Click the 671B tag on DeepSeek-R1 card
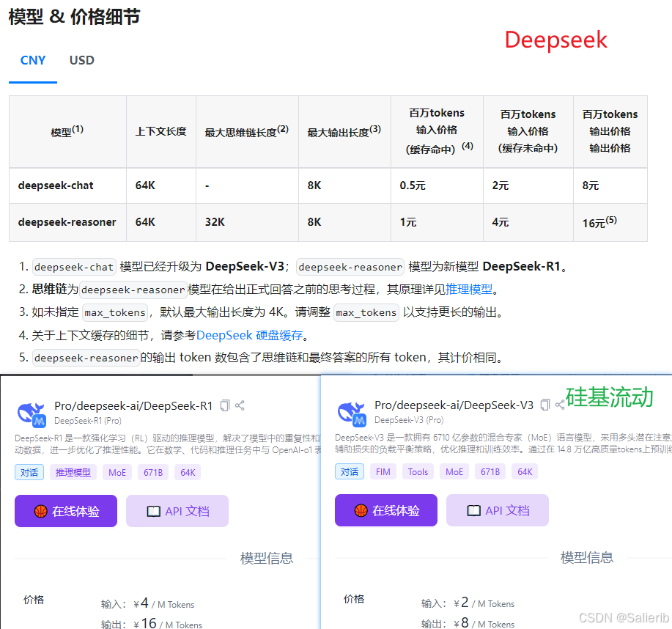 click(x=153, y=473)
